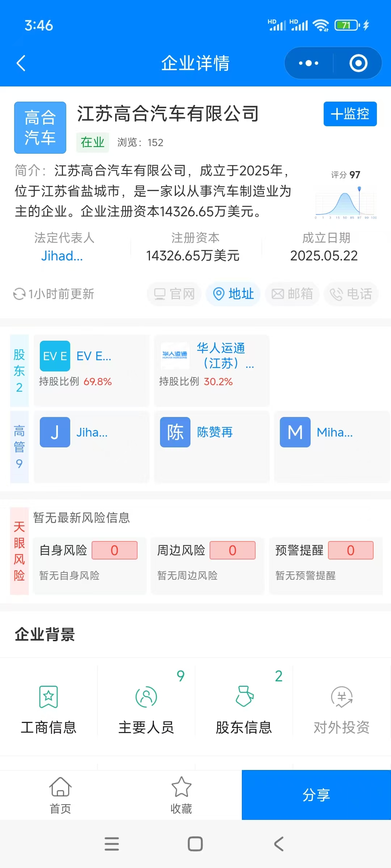Tap the M avatar icon
The height and width of the screenshot is (868, 391).
(x=295, y=432)
